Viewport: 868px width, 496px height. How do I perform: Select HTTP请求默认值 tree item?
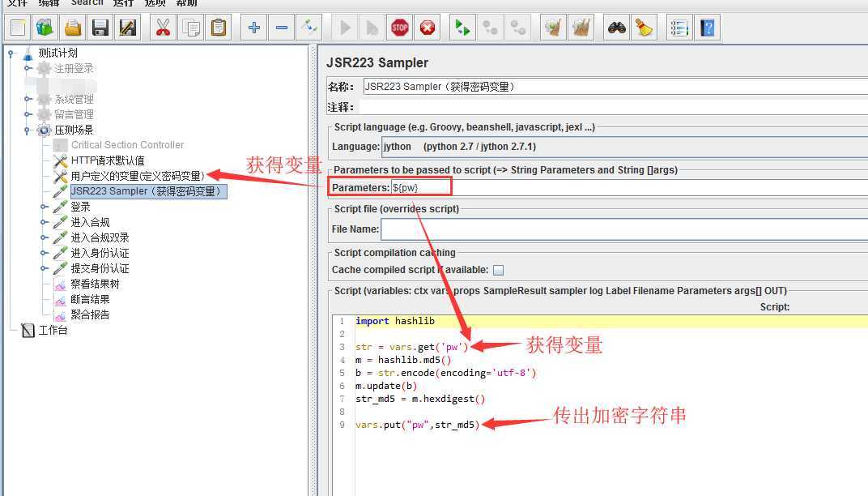(x=108, y=160)
